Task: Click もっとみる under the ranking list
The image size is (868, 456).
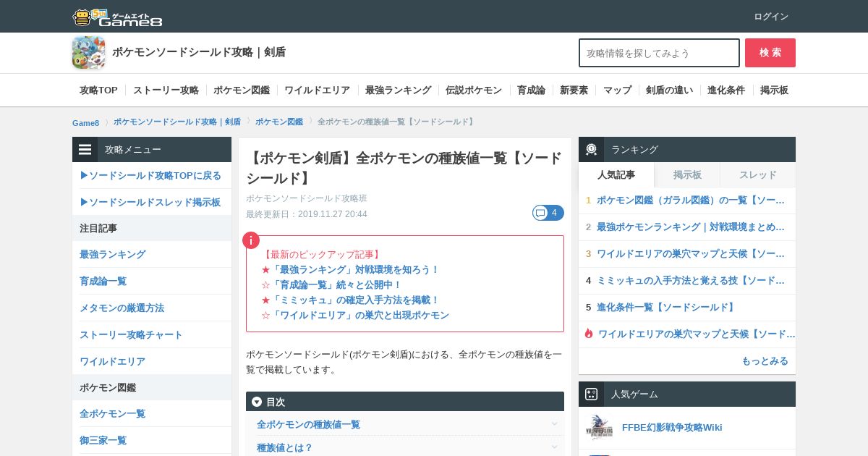Action: pyautogui.click(x=765, y=360)
